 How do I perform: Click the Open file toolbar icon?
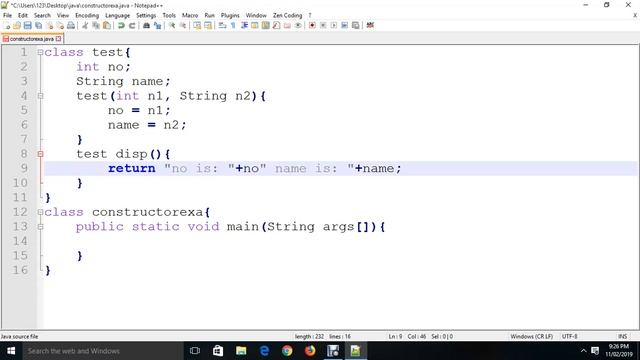[x=17, y=25]
